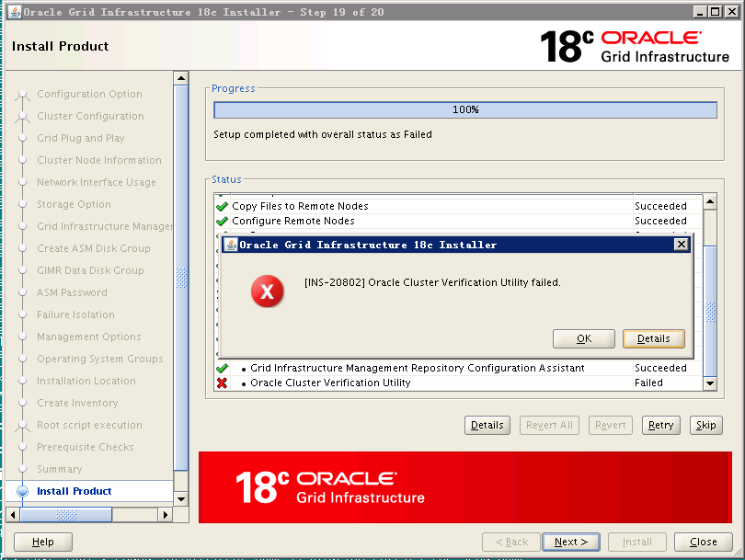Viewport: 745px width, 560px height.
Task: Click the 100% progress bar
Action: pos(465,109)
